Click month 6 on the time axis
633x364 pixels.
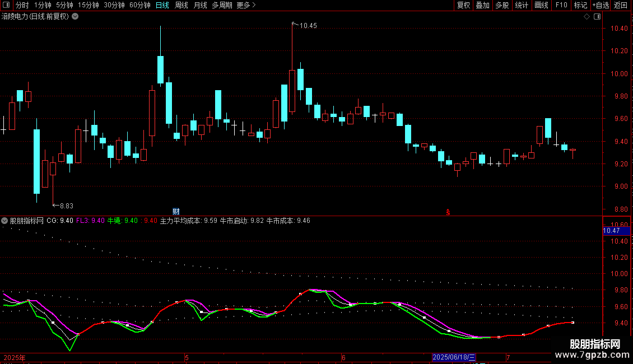[343, 357]
